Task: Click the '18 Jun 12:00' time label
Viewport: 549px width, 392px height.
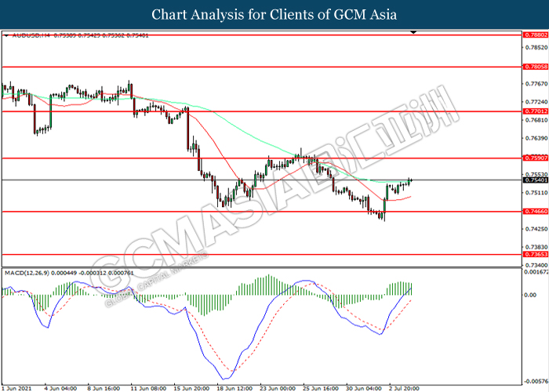Action: click(235, 389)
